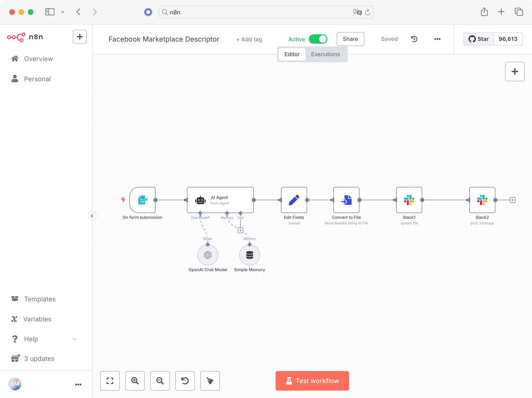This screenshot has width=532, height=398.
Task: Open the workflow three-dot options menu
Action: point(437,39)
